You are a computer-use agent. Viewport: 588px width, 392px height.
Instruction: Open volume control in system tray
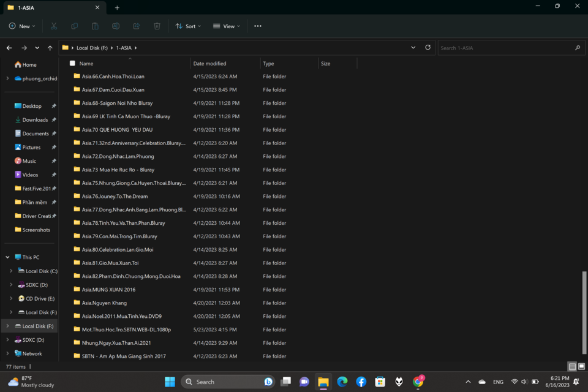(x=524, y=382)
